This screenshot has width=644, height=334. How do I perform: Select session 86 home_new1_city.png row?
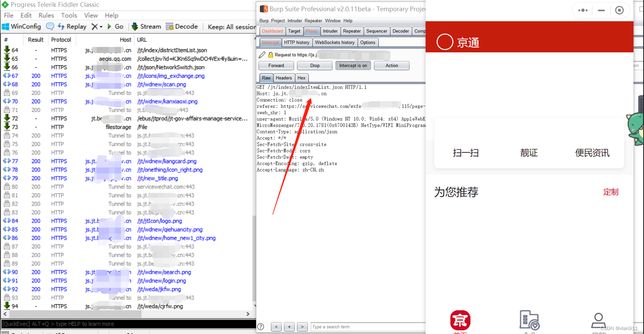[x=126, y=238]
